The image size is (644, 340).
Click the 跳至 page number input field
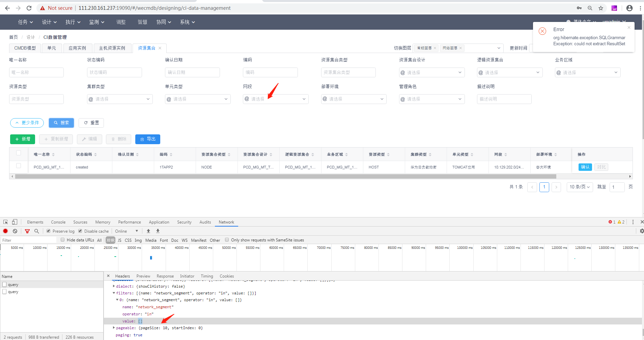click(x=617, y=187)
